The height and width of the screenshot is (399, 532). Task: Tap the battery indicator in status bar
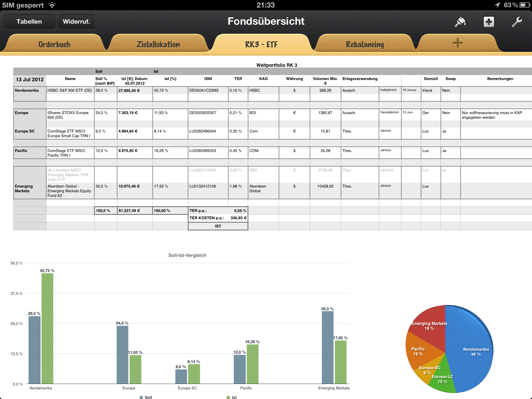pos(525,5)
